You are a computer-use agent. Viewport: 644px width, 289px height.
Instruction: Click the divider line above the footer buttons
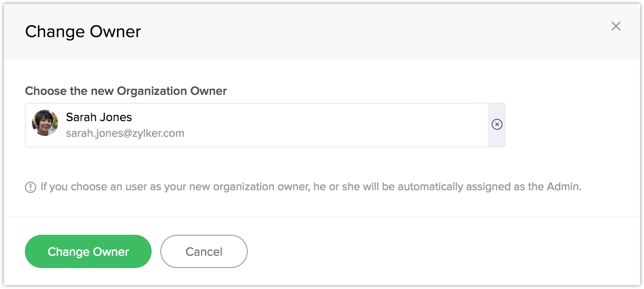tap(322, 217)
